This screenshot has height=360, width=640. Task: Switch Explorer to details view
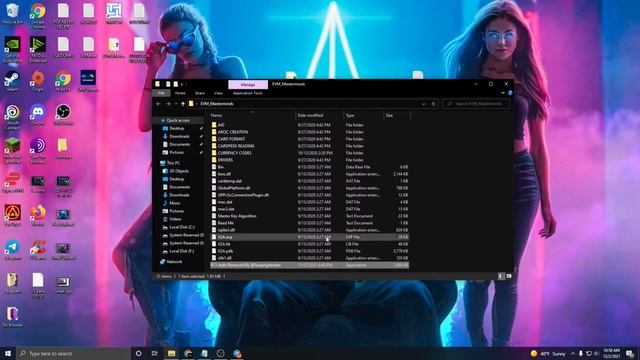[x=501, y=276]
